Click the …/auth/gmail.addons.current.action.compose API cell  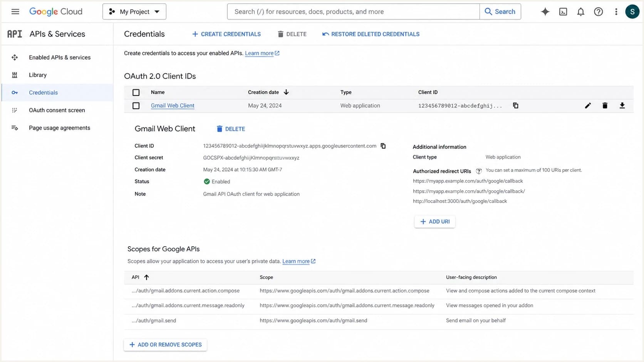pos(186,291)
